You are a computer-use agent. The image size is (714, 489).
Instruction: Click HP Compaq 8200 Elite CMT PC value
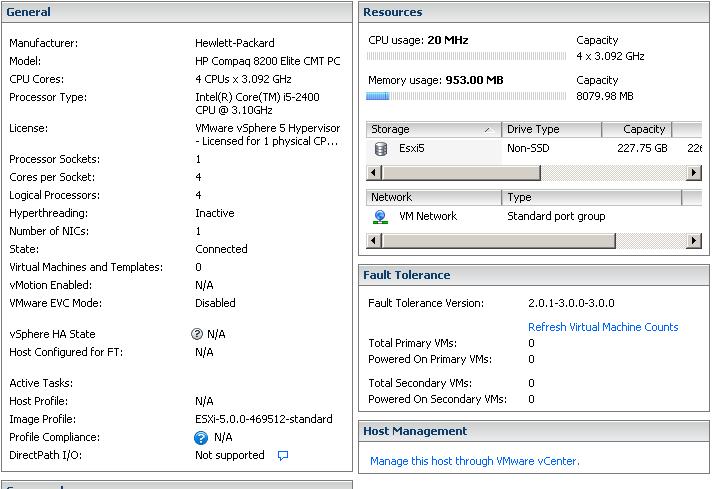click(x=268, y=61)
